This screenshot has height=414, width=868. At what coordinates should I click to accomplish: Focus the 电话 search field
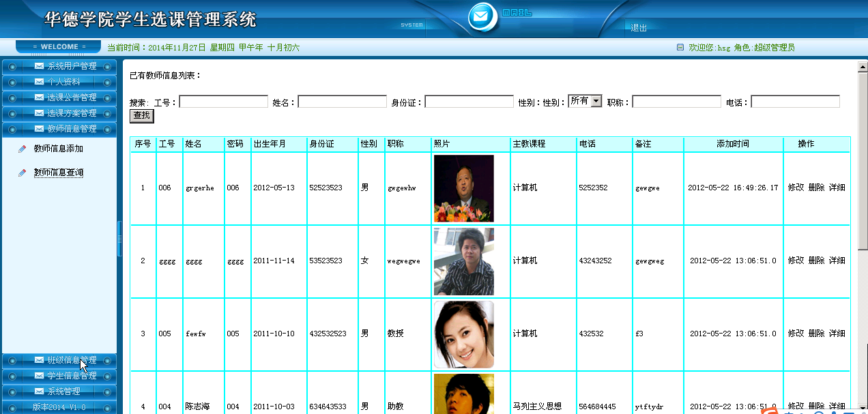(796, 102)
